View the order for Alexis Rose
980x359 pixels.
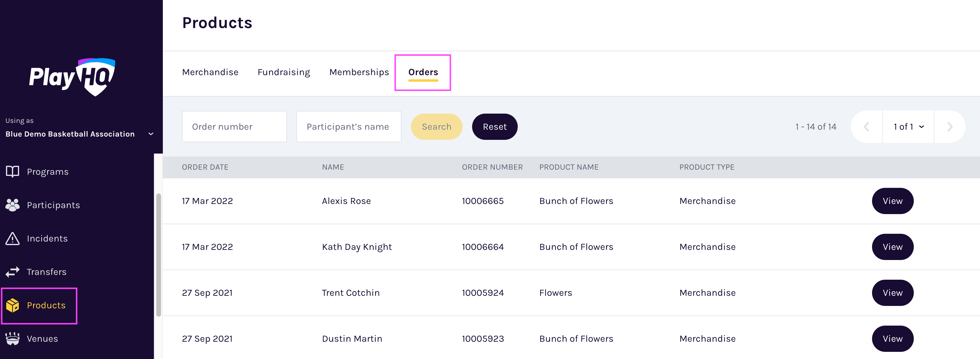click(x=893, y=201)
